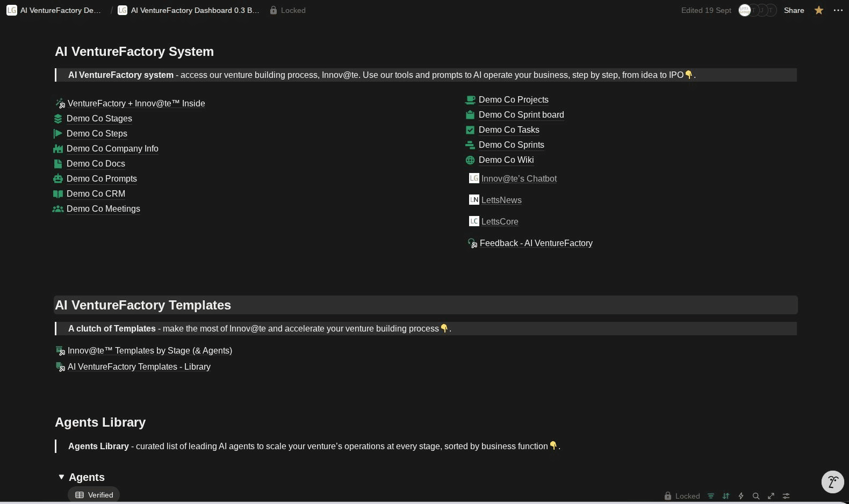Click the Letts Group avatar in top bar

point(744,10)
